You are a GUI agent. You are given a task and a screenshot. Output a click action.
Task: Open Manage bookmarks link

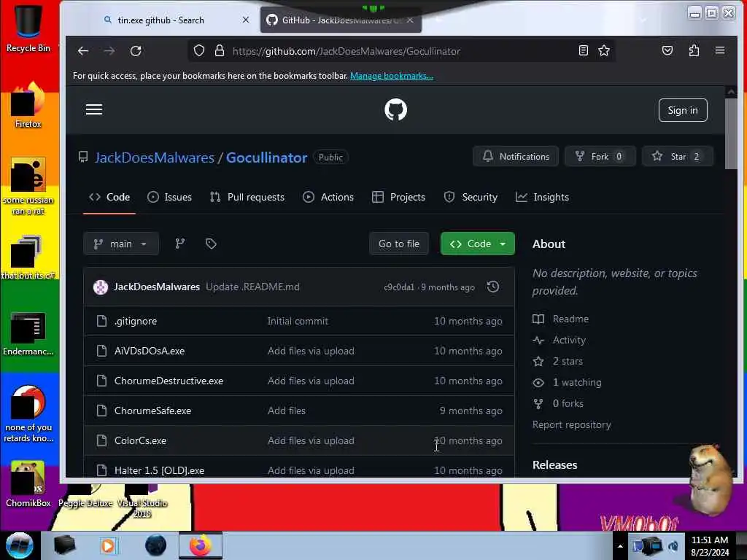tap(392, 76)
